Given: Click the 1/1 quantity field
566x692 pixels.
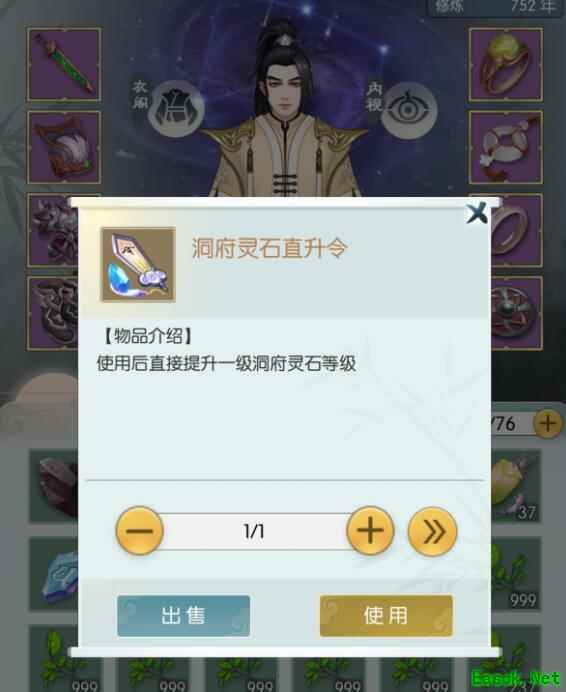Looking at the screenshot, I should [255, 531].
